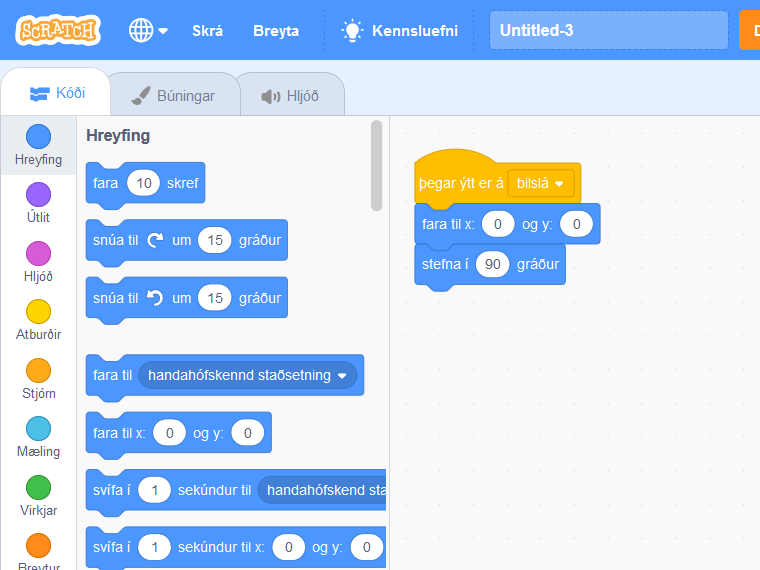Click the block palette scrollbar
Viewport: 760px width, 570px height.
click(x=377, y=166)
